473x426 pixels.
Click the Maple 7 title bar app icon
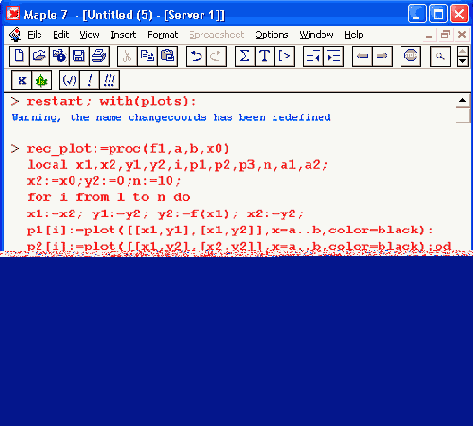[x=13, y=14]
